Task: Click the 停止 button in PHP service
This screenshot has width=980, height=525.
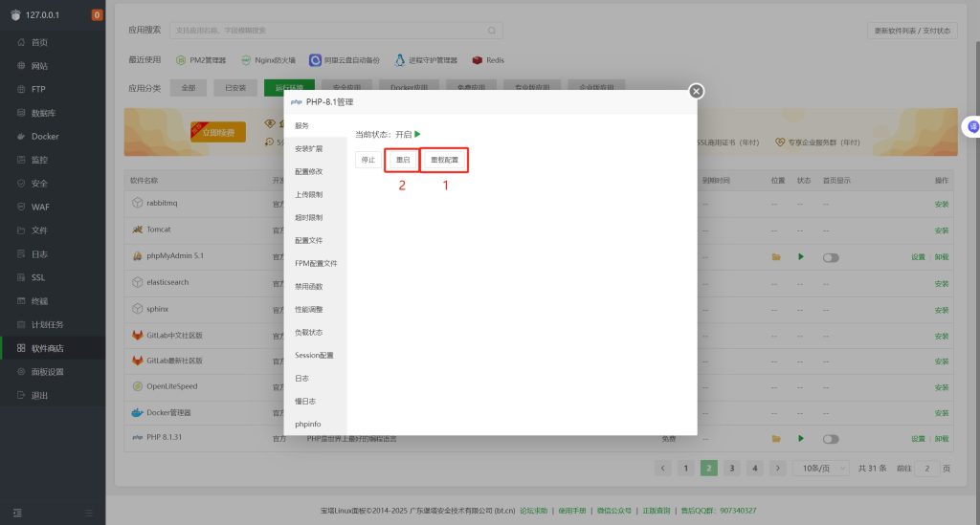Action: click(x=368, y=160)
